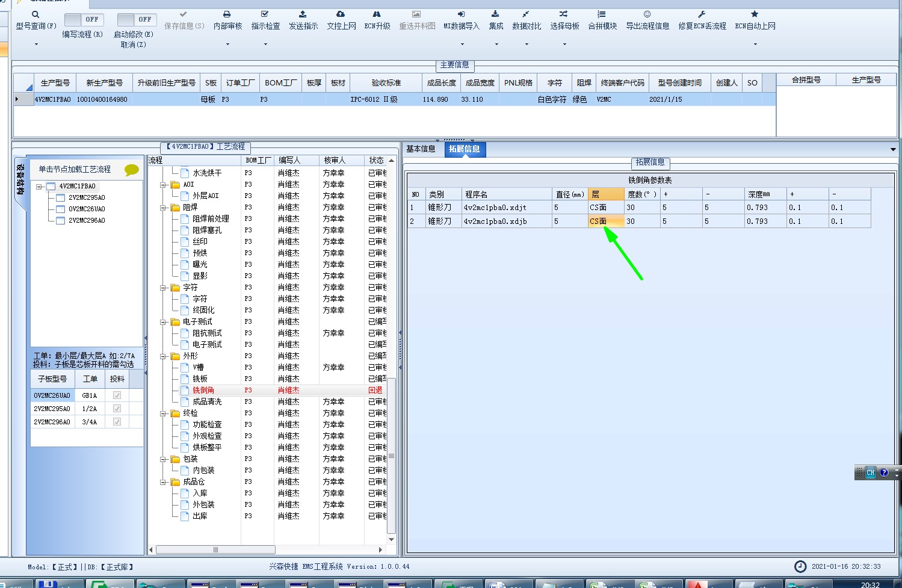Open 内部审核 printer icon
Image resolution: width=902 pixels, height=588 pixels.
point(227,14)
